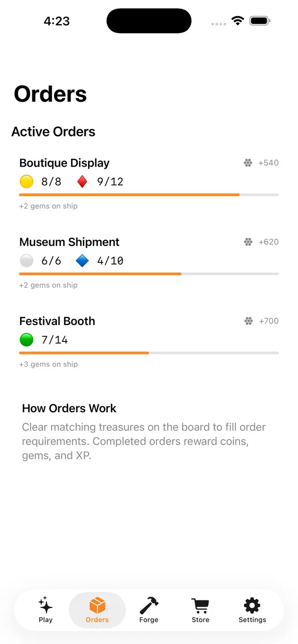Select the Museum Shipment order title
Viewport: 298px width, 644px height.
[x=70, y=242]
